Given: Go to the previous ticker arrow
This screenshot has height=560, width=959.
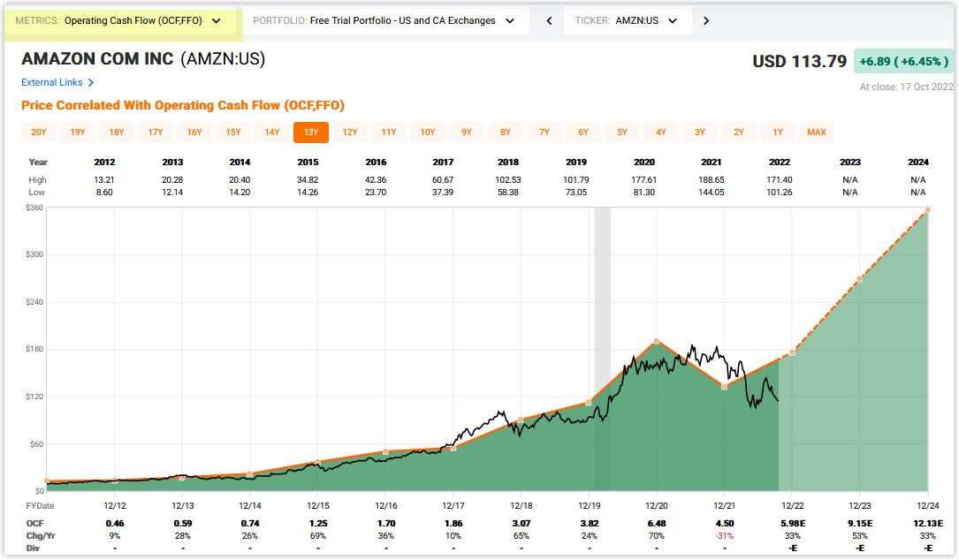Looking at the screenshot, I should pos(549,21).
